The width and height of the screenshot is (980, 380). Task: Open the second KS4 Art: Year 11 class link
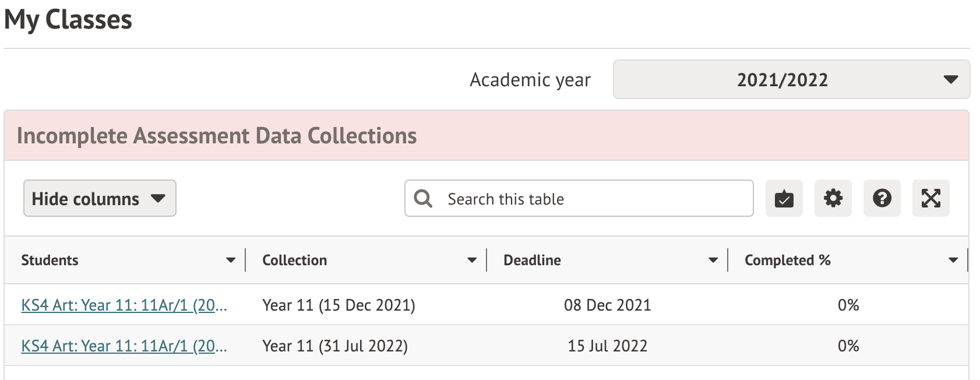tap(124, 346)
